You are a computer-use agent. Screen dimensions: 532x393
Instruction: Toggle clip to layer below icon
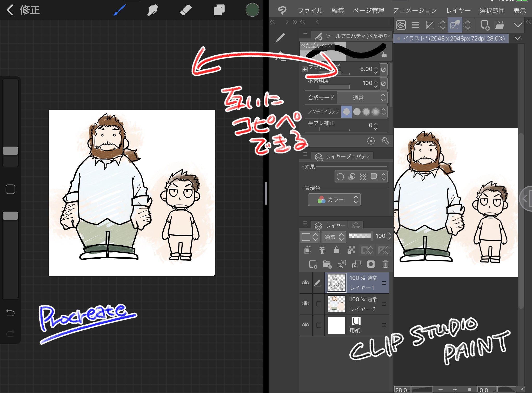(x=308, y=250)
